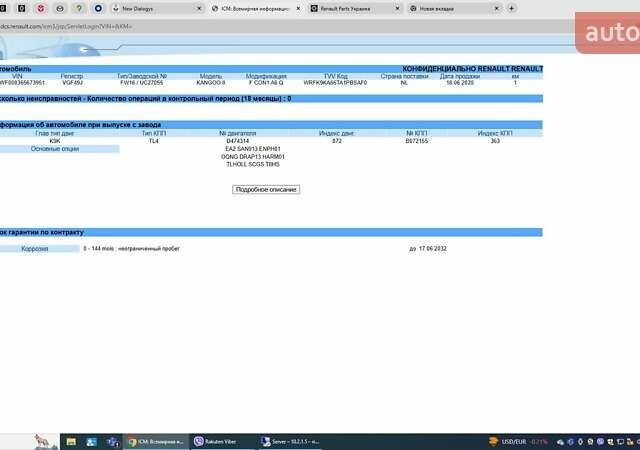Select engine index value 872
Screen dimensions: 640x450
click(x=337, y=141)
